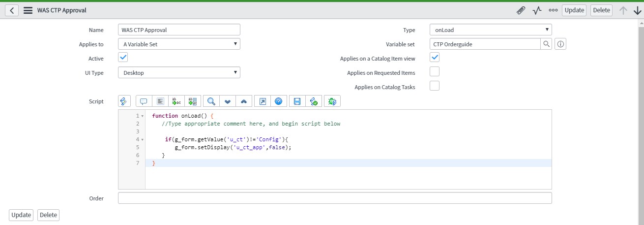Open the attachments paperclip icon

coord(521,10)
